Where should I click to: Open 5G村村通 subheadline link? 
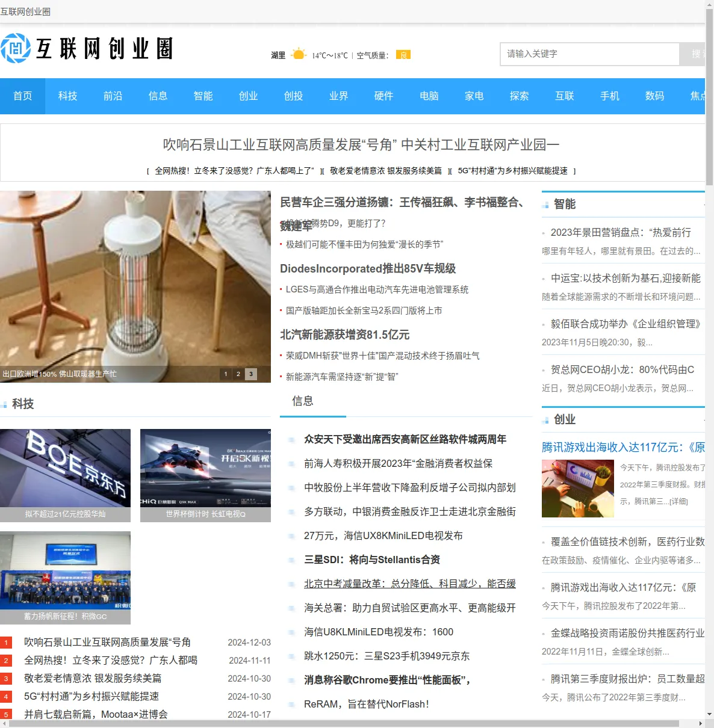pos(512,171)
